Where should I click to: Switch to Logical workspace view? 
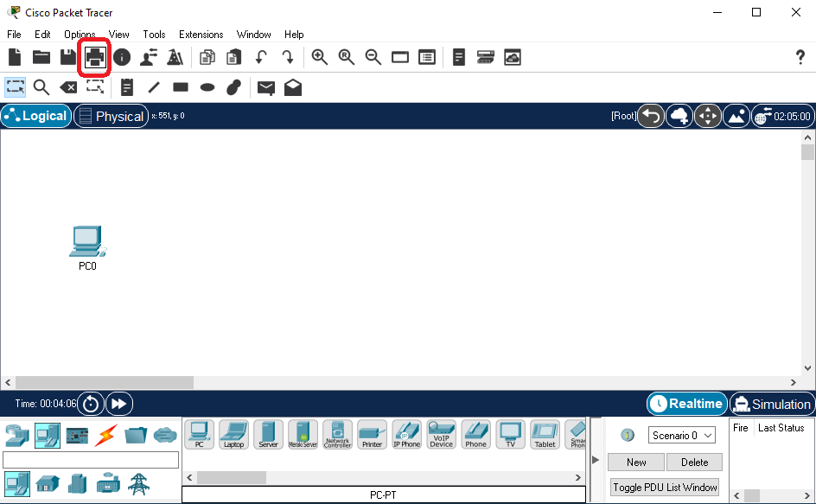point(36,116)
